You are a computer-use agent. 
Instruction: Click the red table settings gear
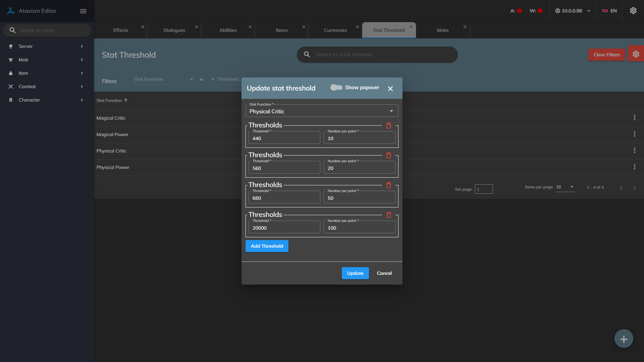(636, 54)
